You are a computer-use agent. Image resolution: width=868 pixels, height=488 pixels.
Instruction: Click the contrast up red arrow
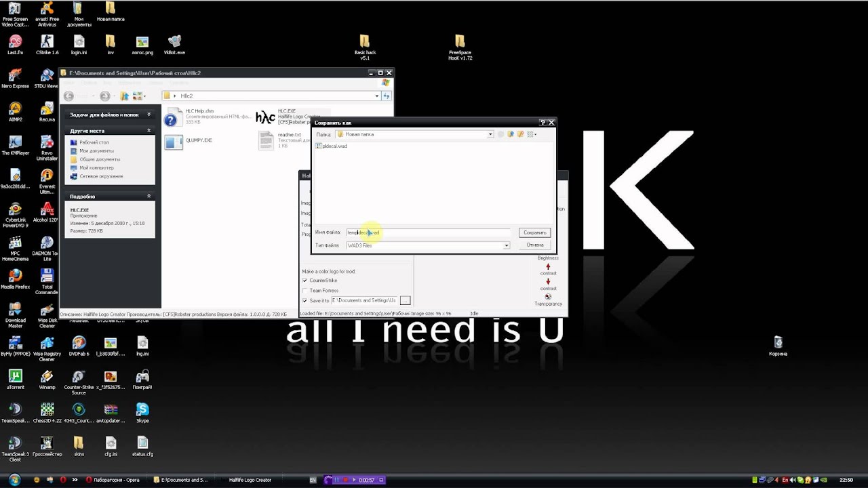pos(548,266)
